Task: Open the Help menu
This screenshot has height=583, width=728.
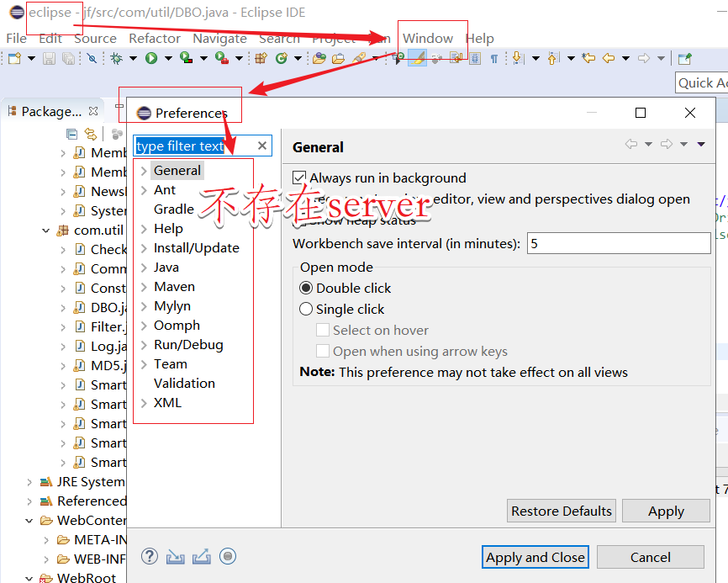Action: tap(480, 39)
